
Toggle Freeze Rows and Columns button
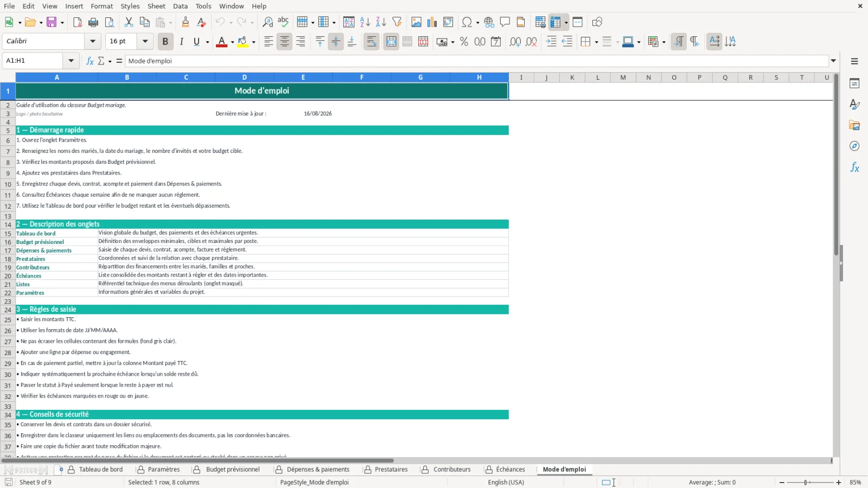[x=556, y=22]
